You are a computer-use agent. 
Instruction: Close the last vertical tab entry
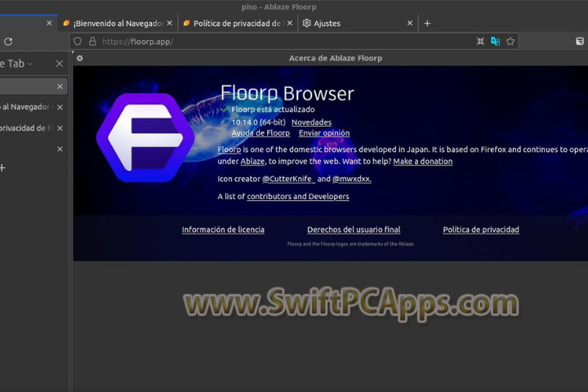(60, 149)
